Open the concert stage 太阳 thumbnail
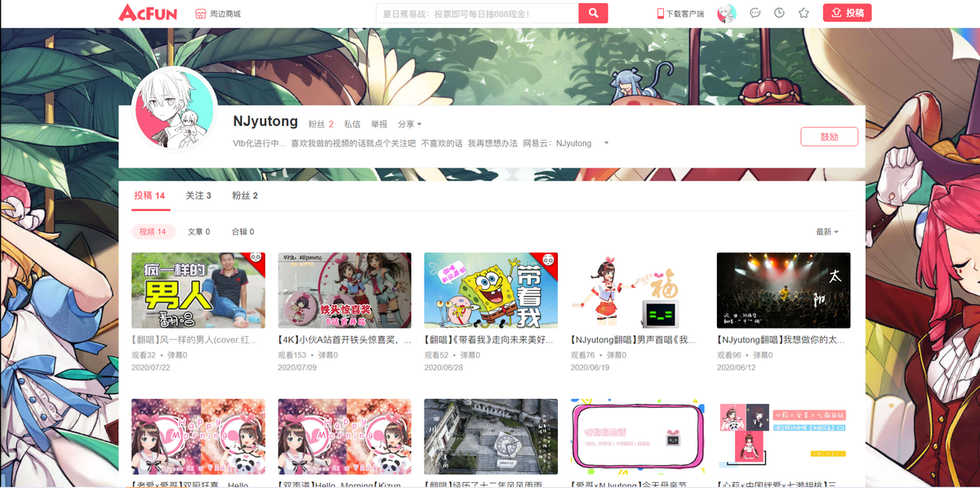Image resolution: width=980 pixels, height=488 pixels. pos(783,290)
